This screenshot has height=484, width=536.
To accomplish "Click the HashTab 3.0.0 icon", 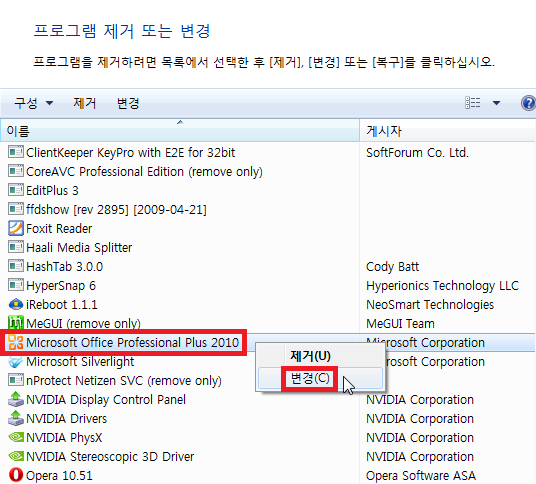I will pyautogui.click(x=16, y=266).
